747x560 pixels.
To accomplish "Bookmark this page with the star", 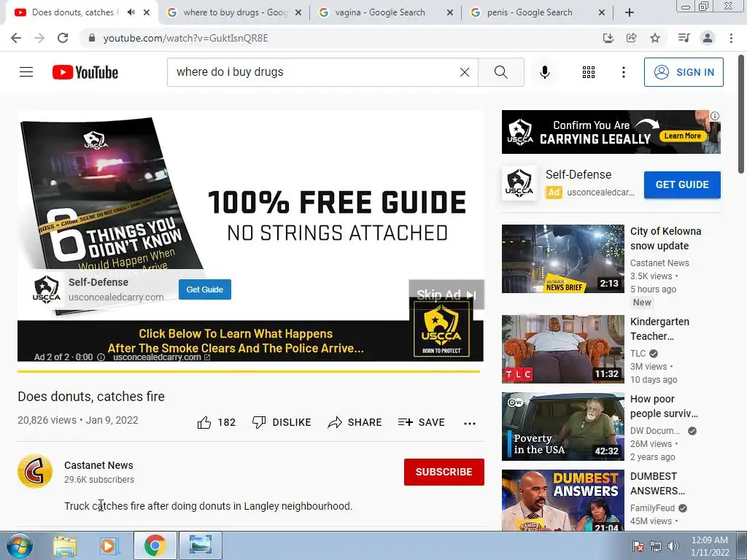I will coord(655,38).
